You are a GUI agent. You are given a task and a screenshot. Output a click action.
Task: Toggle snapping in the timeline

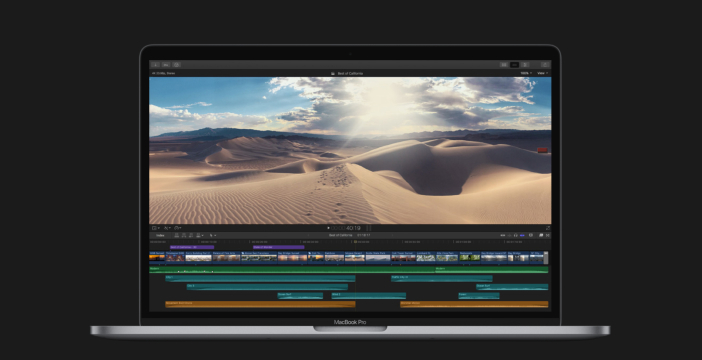[x=522, y=235]
